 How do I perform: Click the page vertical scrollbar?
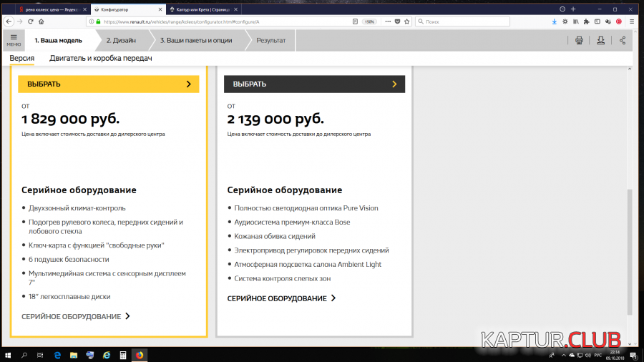630,251
